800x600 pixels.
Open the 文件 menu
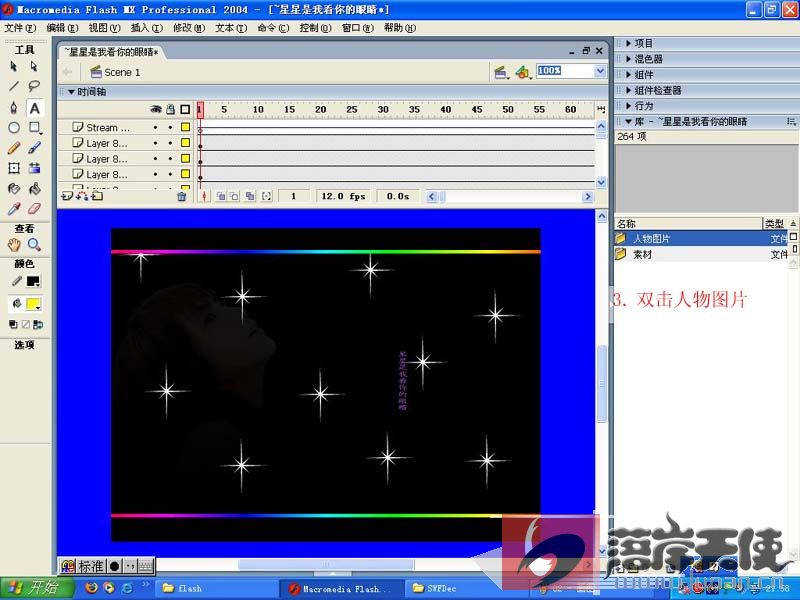[20, 28]
